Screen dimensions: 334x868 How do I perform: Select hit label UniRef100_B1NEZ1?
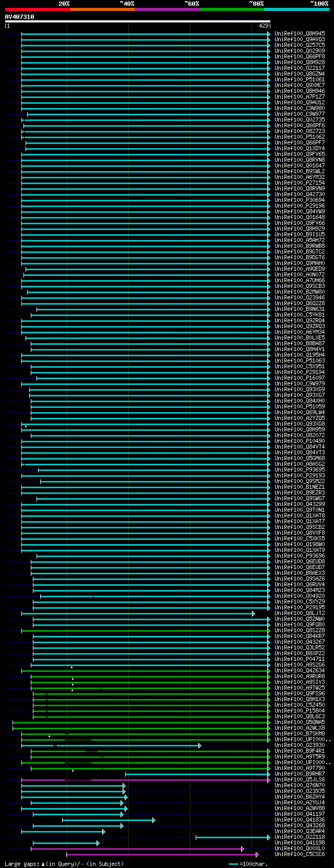pyautogui.click(x=300, y=487)
